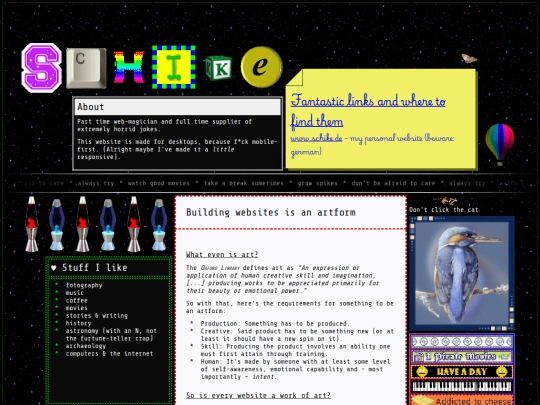
Task: Click the keyboard key letter C
Action: click(86, 68)
